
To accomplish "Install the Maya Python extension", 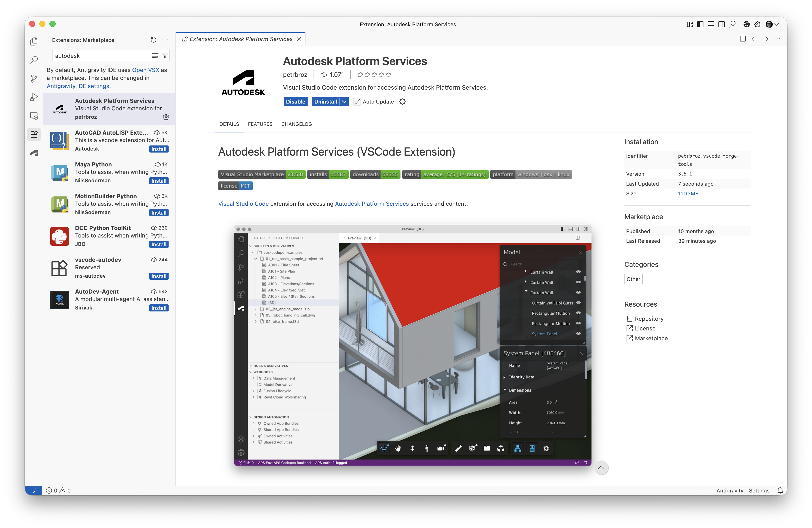I will click(159, 181).
